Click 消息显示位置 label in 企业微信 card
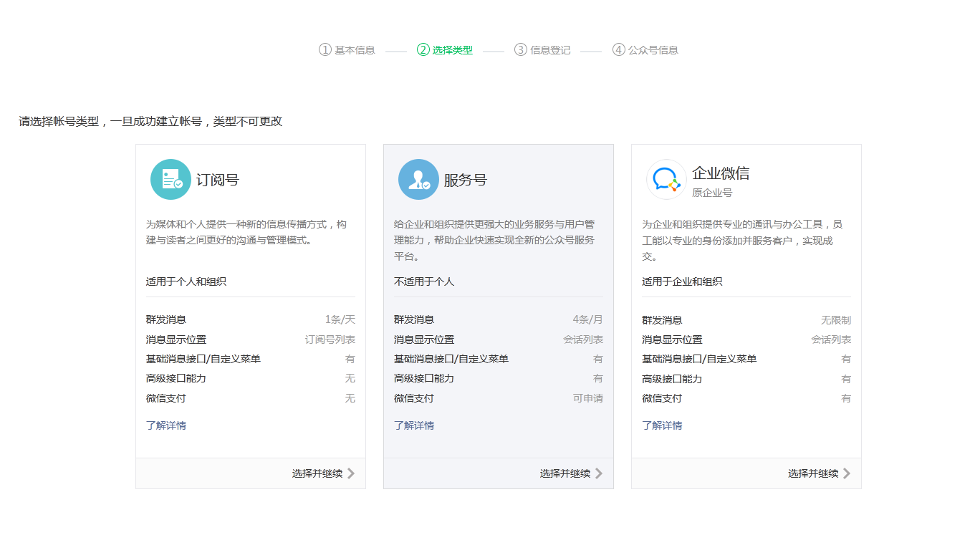 pyautogui.click(x=672, y=339)
